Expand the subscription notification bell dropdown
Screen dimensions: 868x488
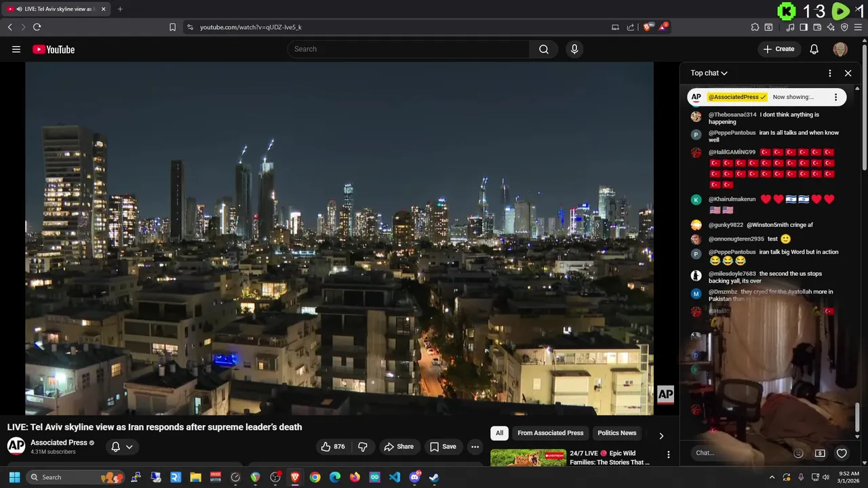click(122, 447)
